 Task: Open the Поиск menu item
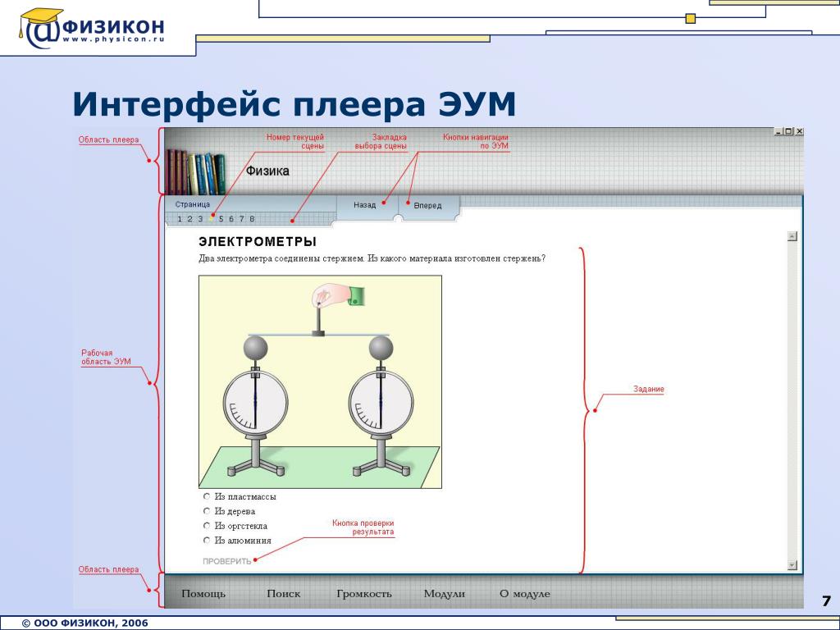pos(283,594)
